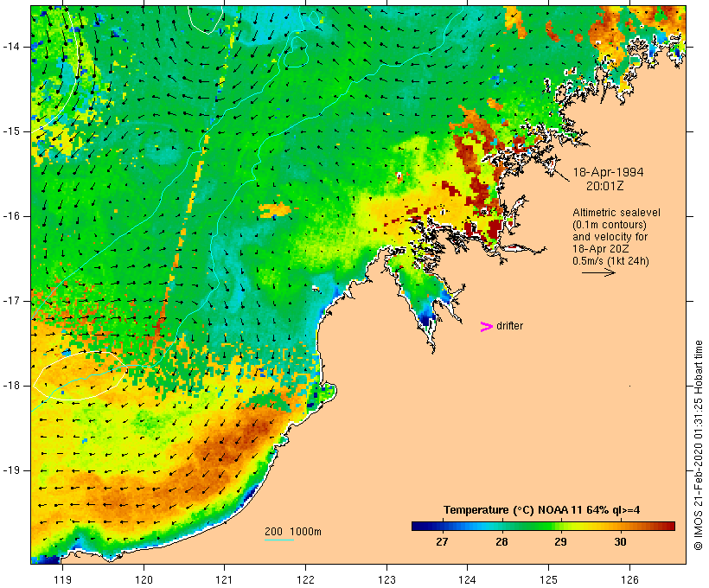709x588 pixels.
Task: Click the '0.5m/s (1kt 24h)' text
Action: click(610, 261)
